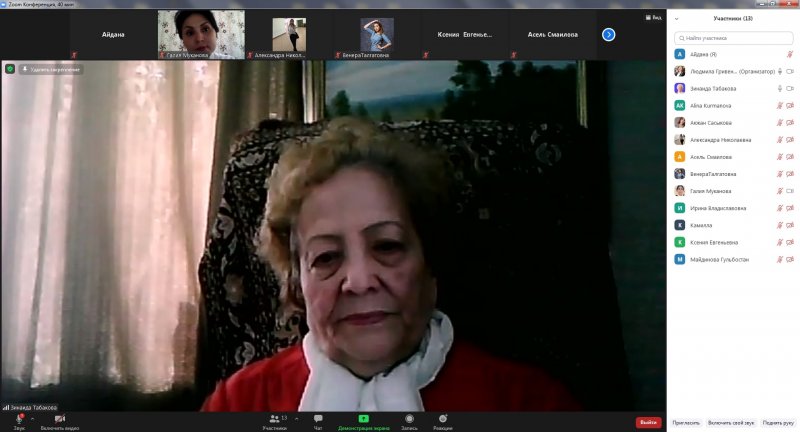Click microphone icon for Людмила organizer row

pos(780,71)
